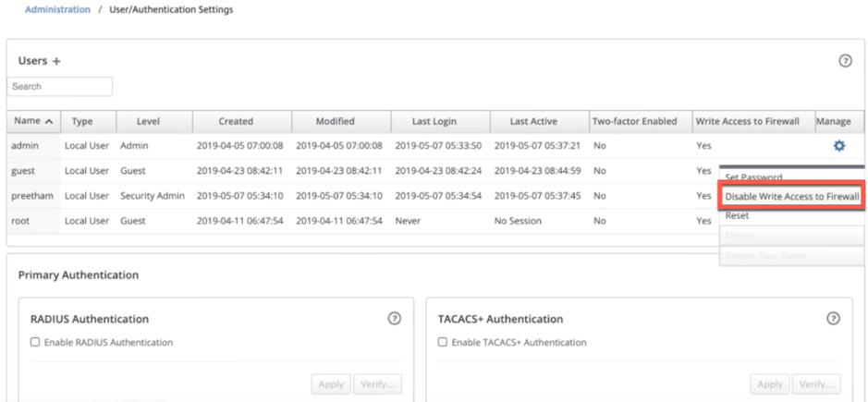
Task: Sort by Last Login column header
Action: (x=440, y=121)
